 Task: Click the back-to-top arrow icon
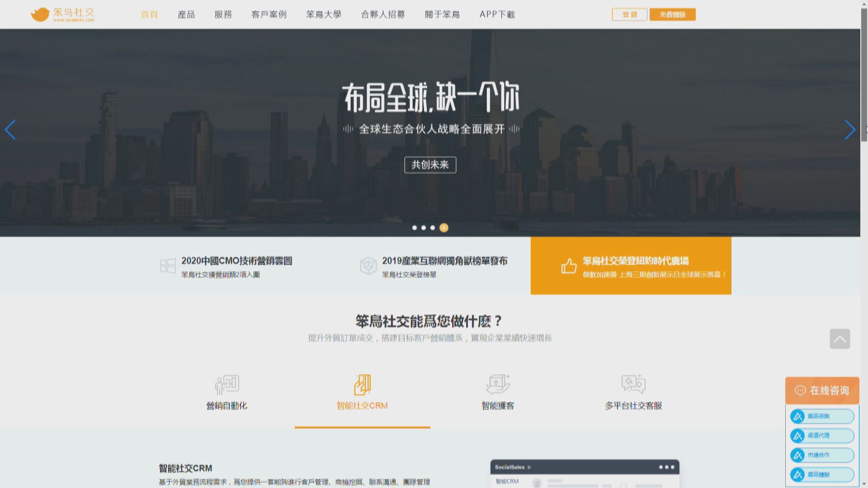point(840,339)
